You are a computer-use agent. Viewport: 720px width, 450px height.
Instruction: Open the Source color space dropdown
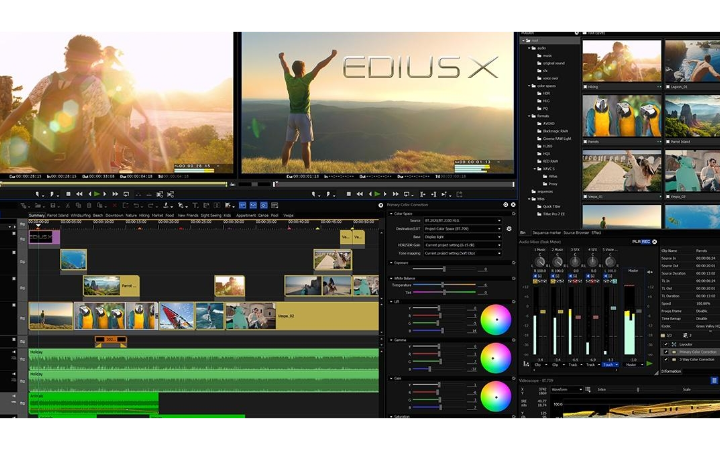point(462,221)
